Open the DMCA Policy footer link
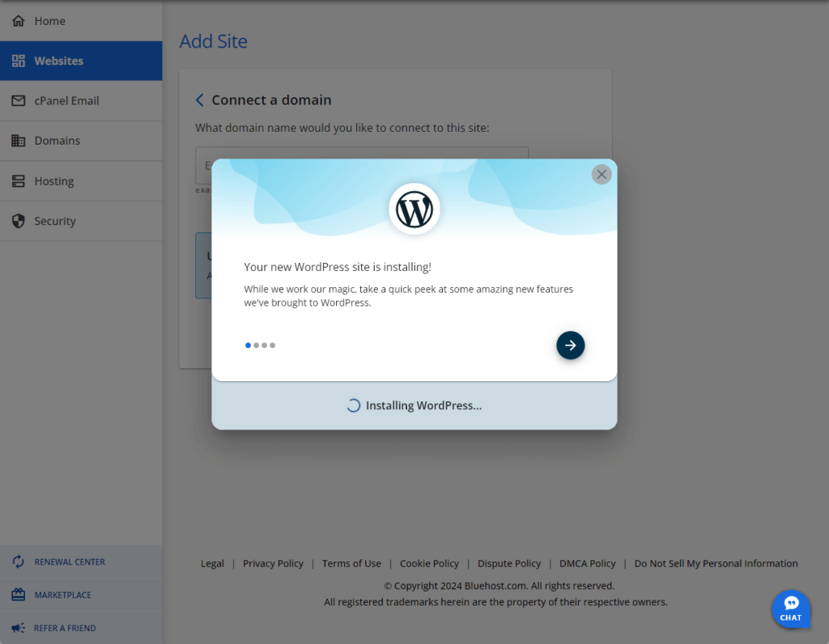Screen dimensions: 829x644 point(588,563)
